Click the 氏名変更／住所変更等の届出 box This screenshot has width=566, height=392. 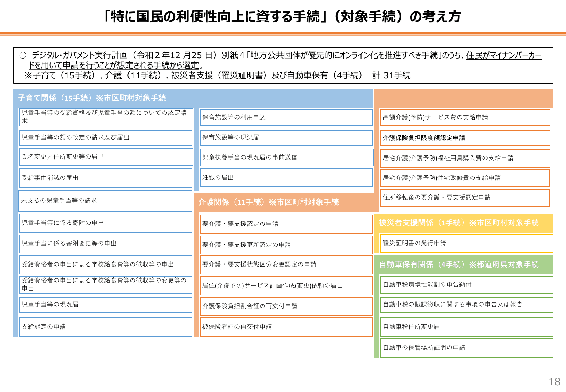click(104, 157)
